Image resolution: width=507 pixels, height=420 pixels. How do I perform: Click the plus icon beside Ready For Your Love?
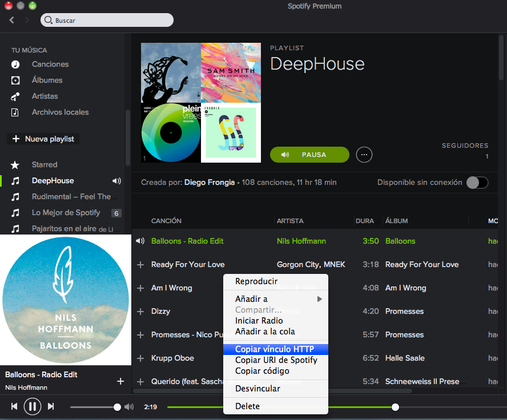[140, 265]
